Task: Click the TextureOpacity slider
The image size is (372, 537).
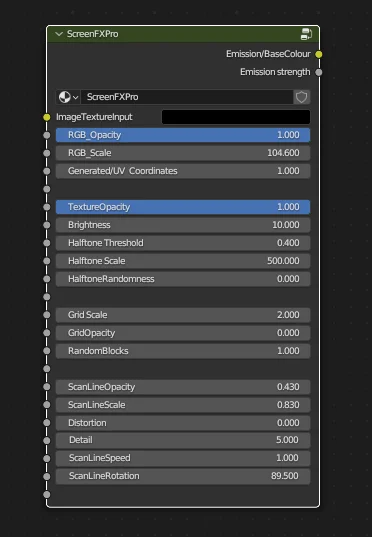Action: pos(183,207)
